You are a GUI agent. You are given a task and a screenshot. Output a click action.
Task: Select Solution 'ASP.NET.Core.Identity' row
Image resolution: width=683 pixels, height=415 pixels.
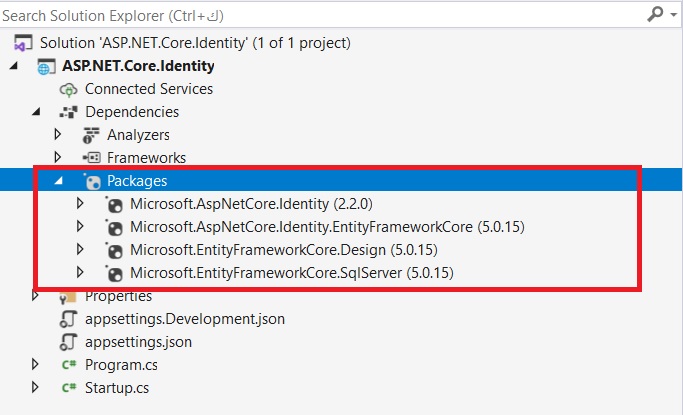tap(195, 43)
